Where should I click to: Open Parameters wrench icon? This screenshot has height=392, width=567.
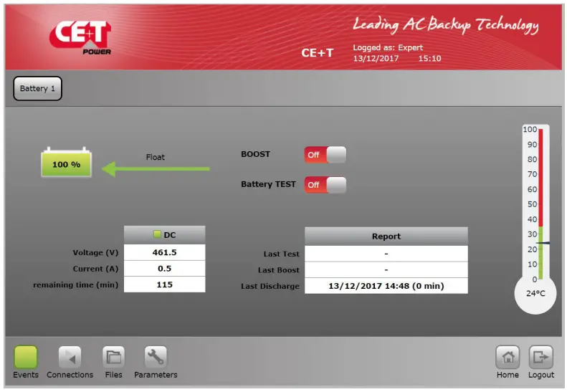point(156,357)
